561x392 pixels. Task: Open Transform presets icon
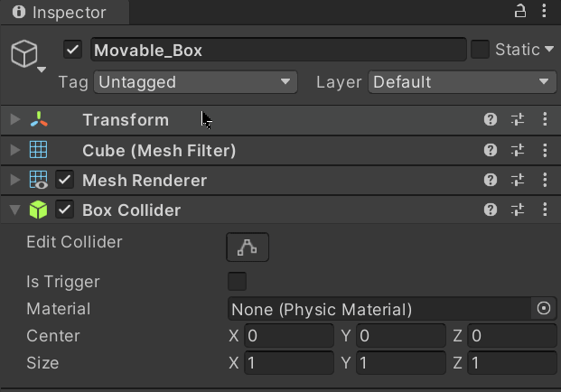tap(518, 119)
